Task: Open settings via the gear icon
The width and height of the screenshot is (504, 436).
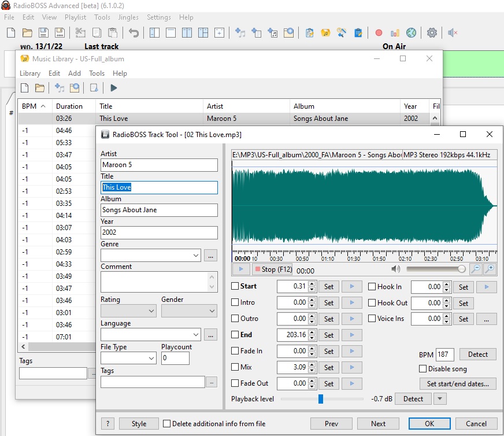Action: 432,33
